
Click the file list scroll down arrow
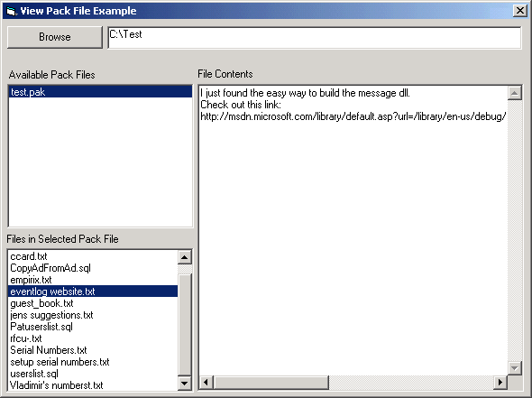[x=185, y=384]
